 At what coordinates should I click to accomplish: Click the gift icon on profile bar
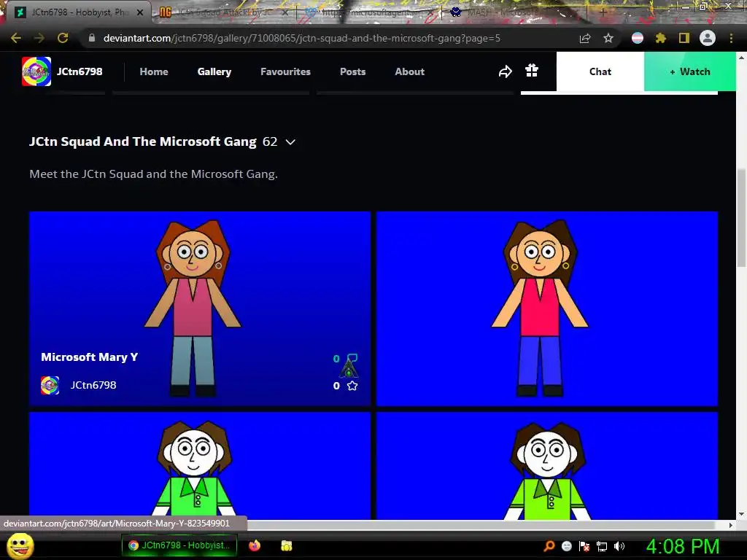pyautogui.click(x=532, y=71)
